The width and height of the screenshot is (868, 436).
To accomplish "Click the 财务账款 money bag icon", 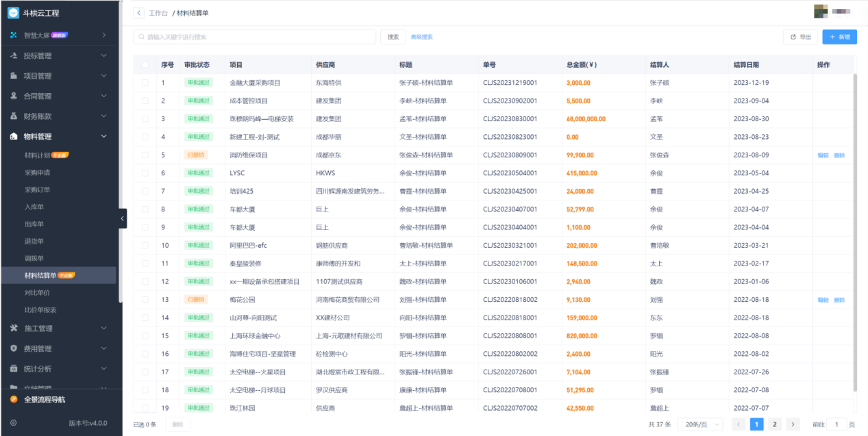I will tap(14, 116).
